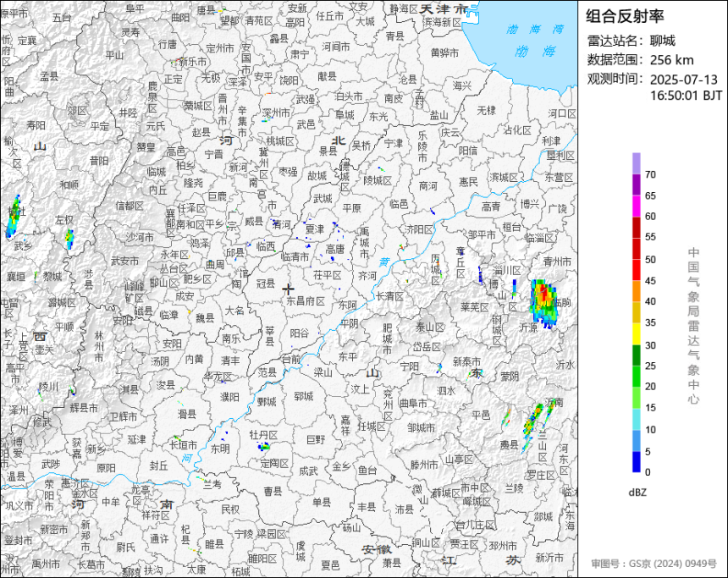Click the 兰考 map label
The height and width of the screenshot is (578, 728).
coord(212,485)
